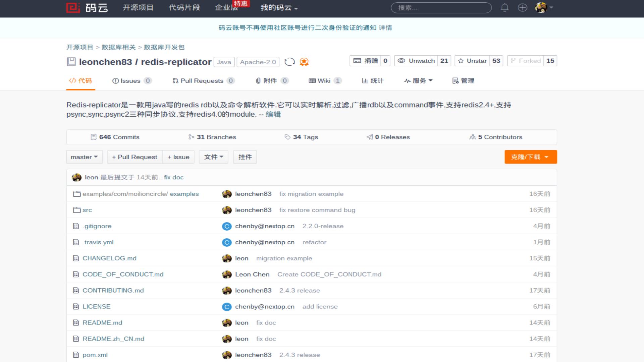Click the 捐赠 donate button

pos(365,61)
